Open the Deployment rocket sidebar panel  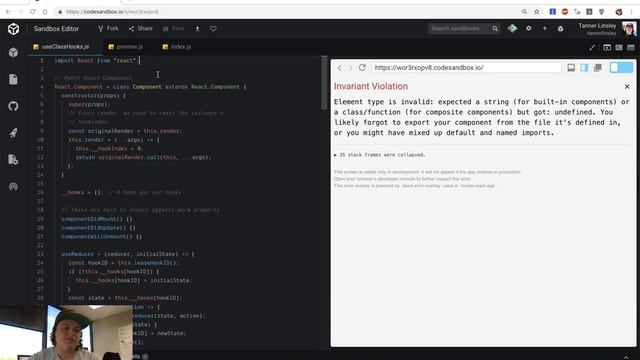[x=13, y=133]
